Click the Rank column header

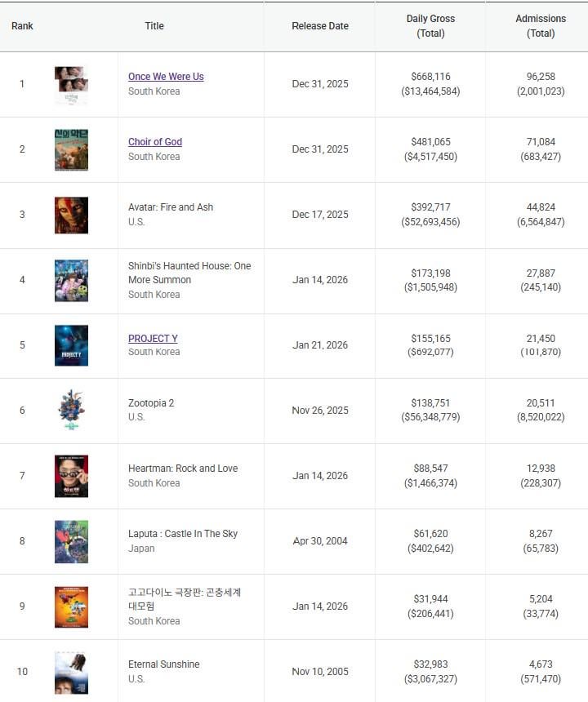pos(22,26)
